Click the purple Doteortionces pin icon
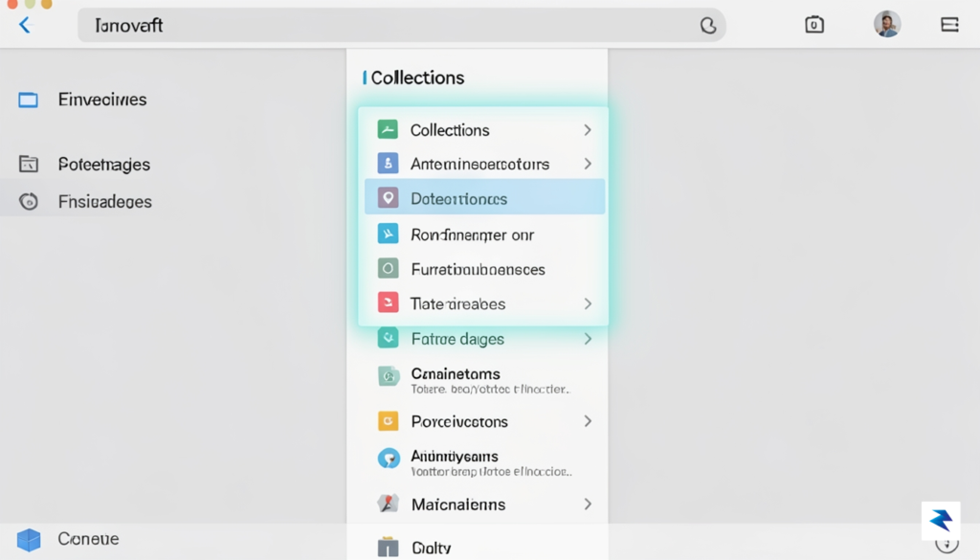 pyautogui.click(x=388, y=198)
